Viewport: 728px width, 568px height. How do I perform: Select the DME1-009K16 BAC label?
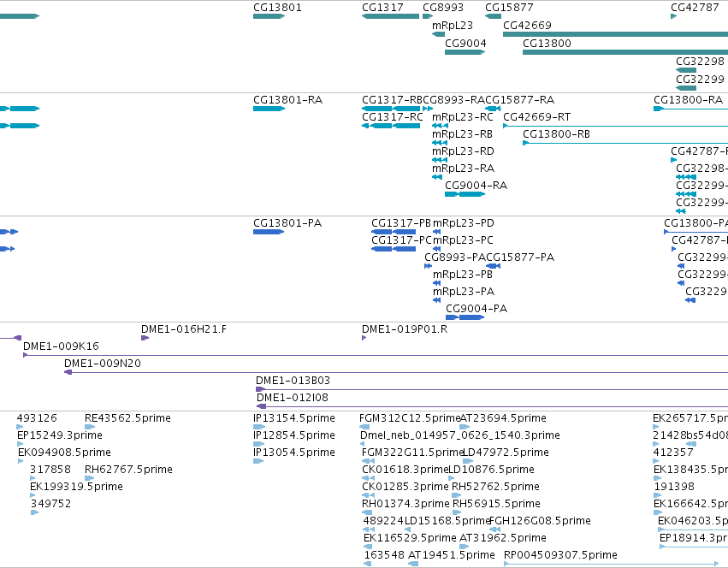click(61, 346)
